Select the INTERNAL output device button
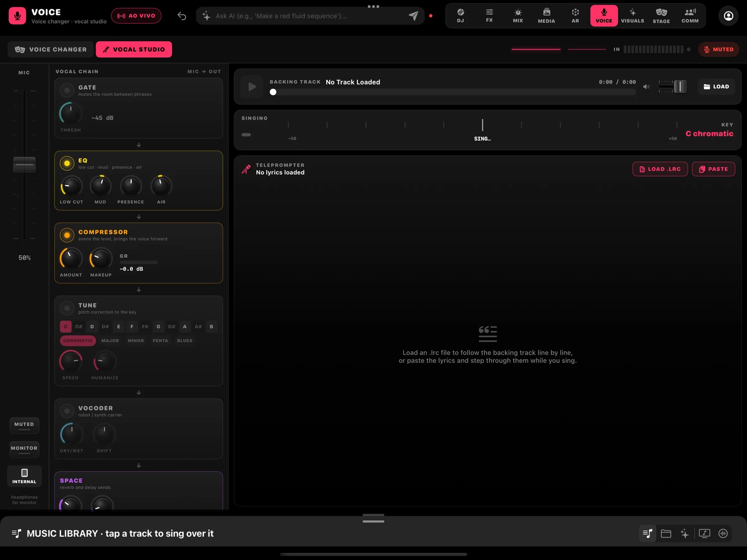The height and width of the screenshot is (560, 747). 24,476
